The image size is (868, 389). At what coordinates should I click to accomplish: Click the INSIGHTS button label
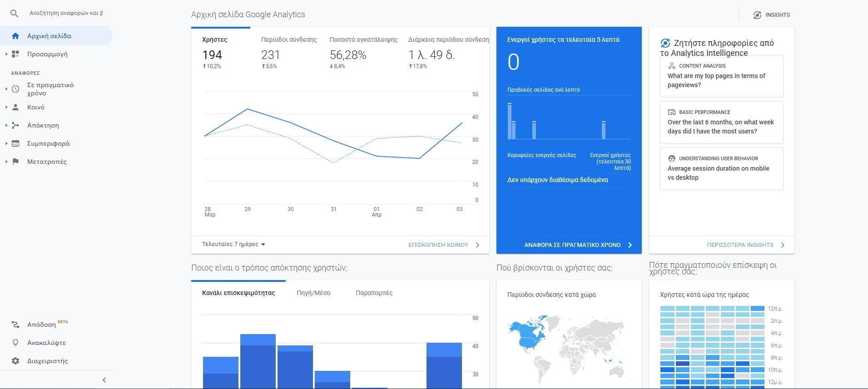point(778,15)
